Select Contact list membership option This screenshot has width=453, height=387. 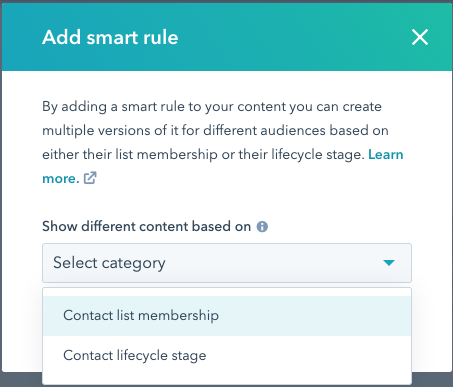point(227,316)
